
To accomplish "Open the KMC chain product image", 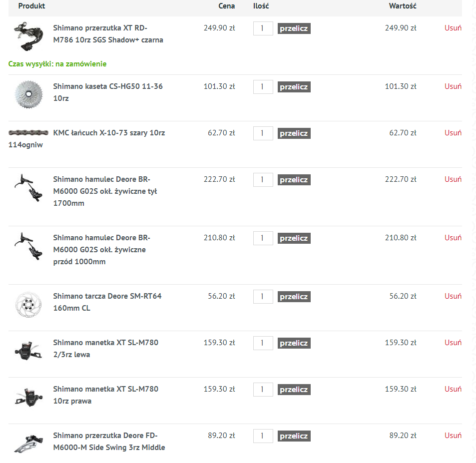I will click(28, 132).
